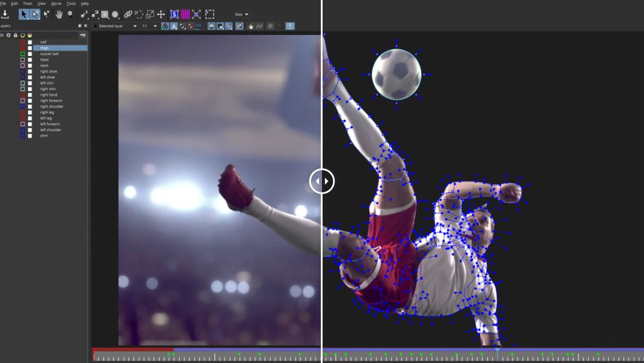
Task: Open the Layers panel options menu
Action: (83, 36)
